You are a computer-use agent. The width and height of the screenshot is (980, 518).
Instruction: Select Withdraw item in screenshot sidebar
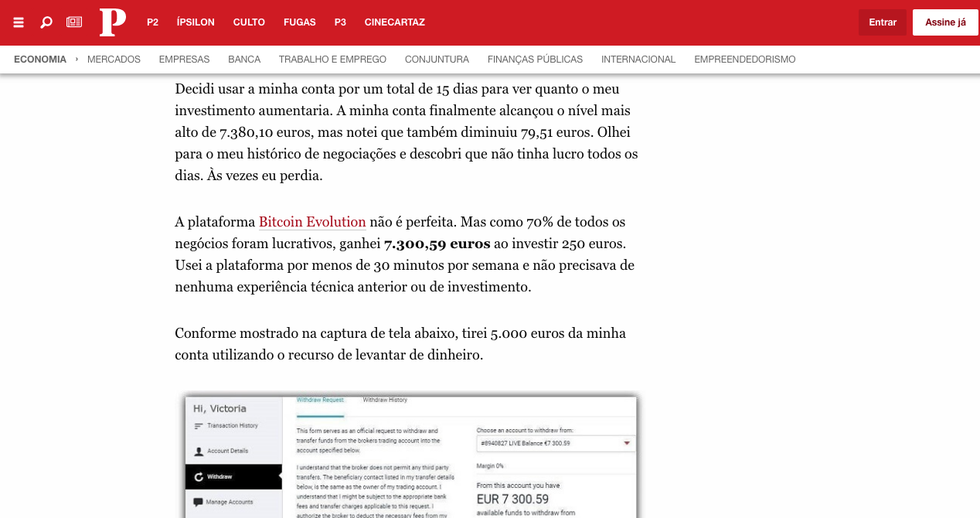coord(233,476)
